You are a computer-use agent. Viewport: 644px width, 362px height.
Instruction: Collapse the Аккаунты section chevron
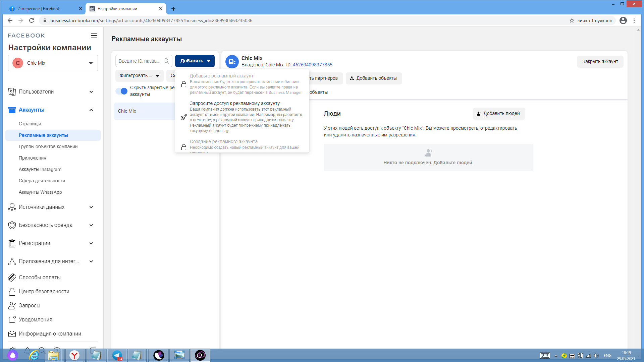(91, 110)
